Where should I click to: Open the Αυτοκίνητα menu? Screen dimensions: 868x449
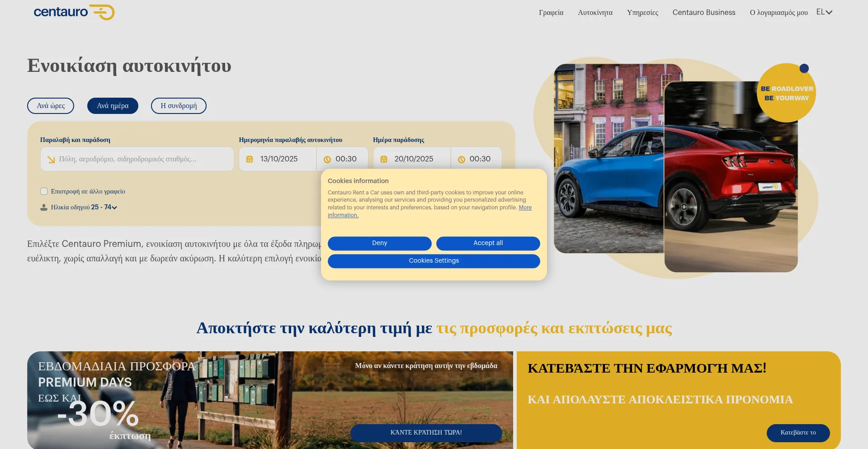click(x=595, y=13)
